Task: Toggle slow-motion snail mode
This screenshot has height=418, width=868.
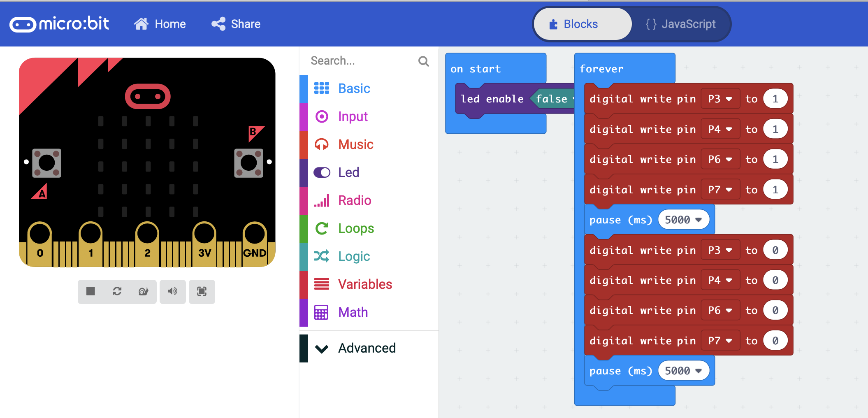Action: coord(143,292)
